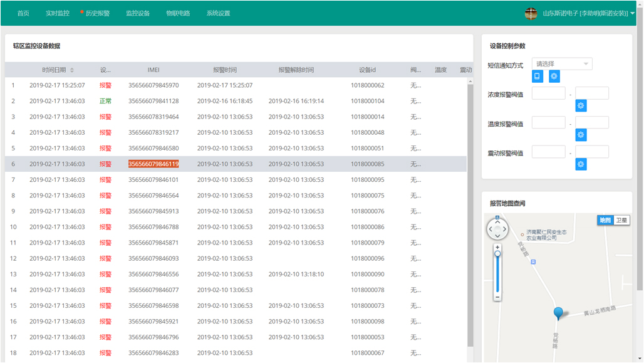644x363 pixels.
Task: Click the gear icon beside the phone button
Action: click(x=554, y=76)
